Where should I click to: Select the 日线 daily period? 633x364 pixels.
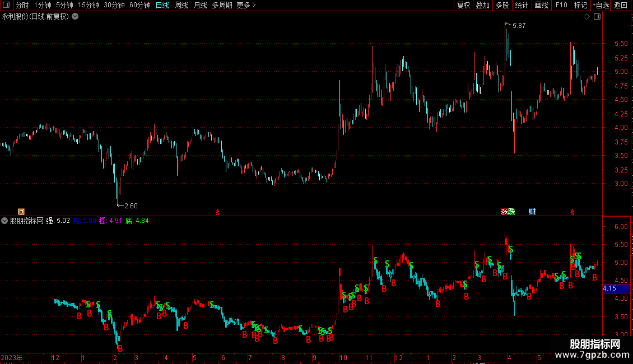162,5
